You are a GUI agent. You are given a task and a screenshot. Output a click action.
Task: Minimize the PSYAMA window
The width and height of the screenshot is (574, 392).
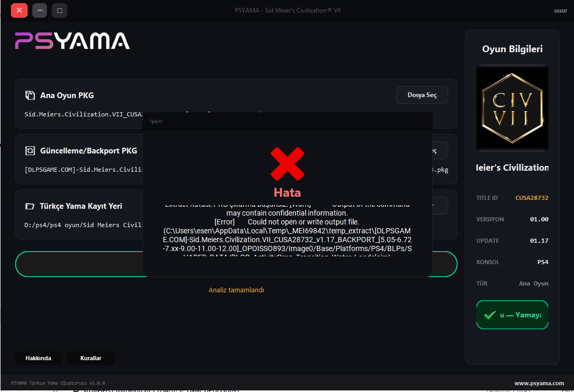pyautogui.click(x=40, y=10)
